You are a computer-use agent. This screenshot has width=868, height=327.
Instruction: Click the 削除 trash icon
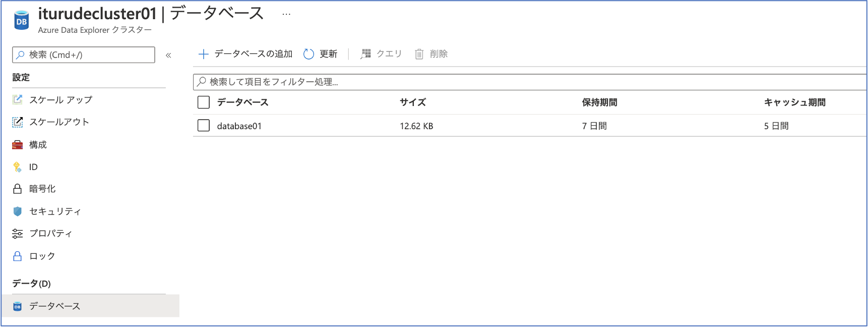click(x=419, y=54)
